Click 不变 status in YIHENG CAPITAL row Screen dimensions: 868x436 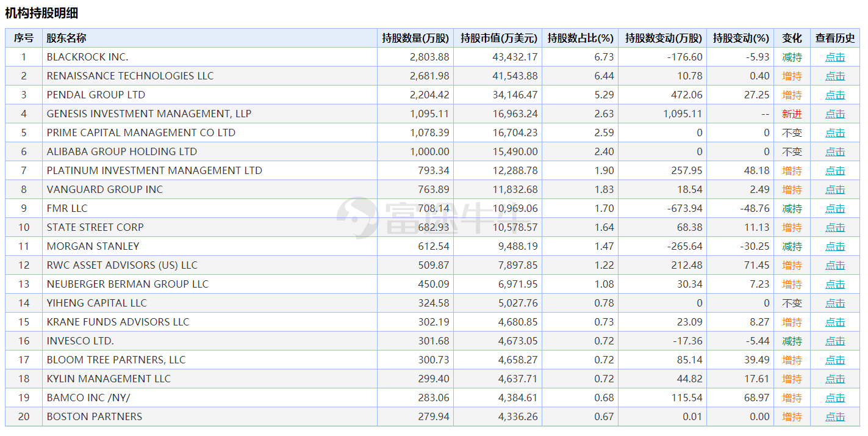click(x=792, y=303)
